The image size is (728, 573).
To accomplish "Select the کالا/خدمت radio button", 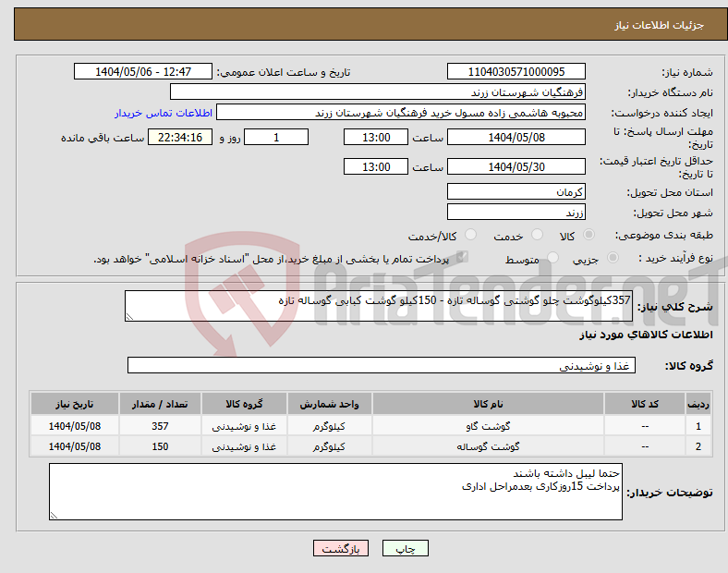I will (471, 235).
